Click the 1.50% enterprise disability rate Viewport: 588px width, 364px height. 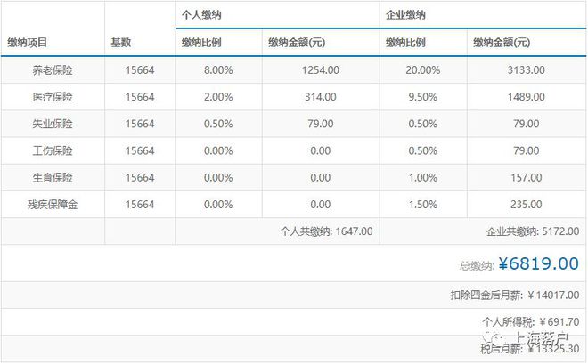(422, 205)
